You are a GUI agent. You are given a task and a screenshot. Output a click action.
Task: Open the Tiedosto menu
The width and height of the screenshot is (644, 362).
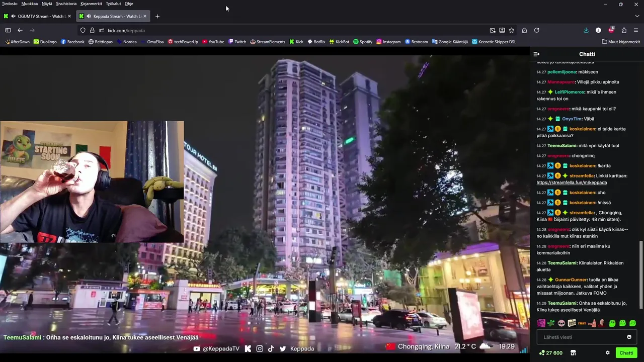click(10, 4)
